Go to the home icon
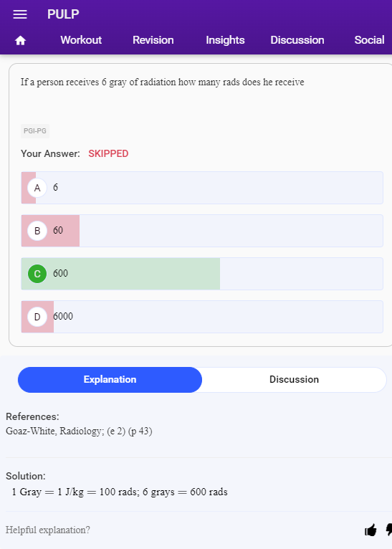Viewport: 392px width, 549px height. pos(20,41)
